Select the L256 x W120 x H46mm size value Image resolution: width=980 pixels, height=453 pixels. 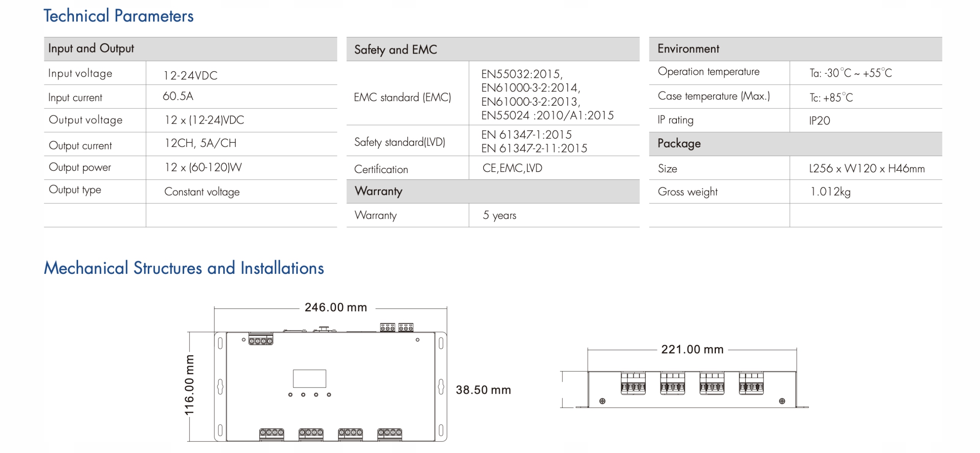point(867,168)
